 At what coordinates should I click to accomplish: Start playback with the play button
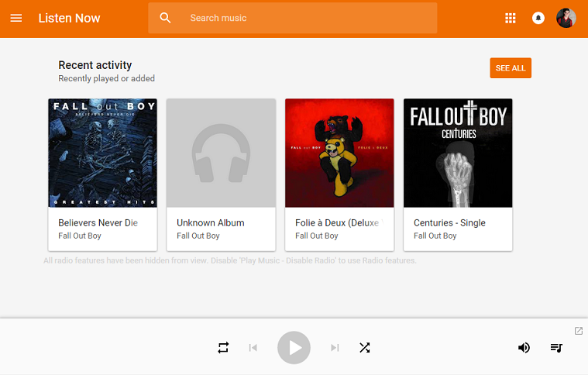point(294,348)
